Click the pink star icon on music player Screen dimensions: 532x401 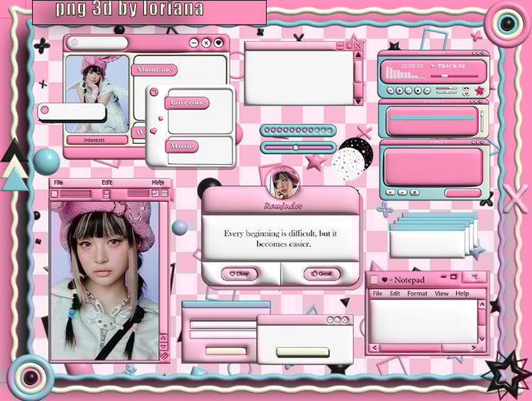click(x=480, y=91)
